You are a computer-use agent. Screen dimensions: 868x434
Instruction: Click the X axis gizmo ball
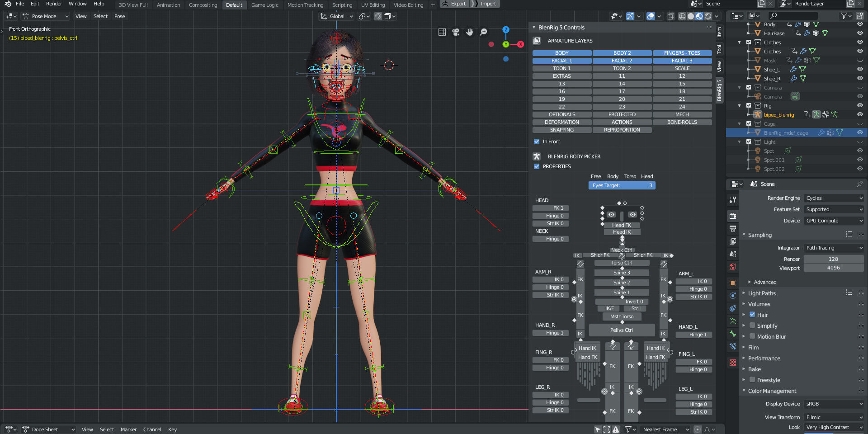521,44
